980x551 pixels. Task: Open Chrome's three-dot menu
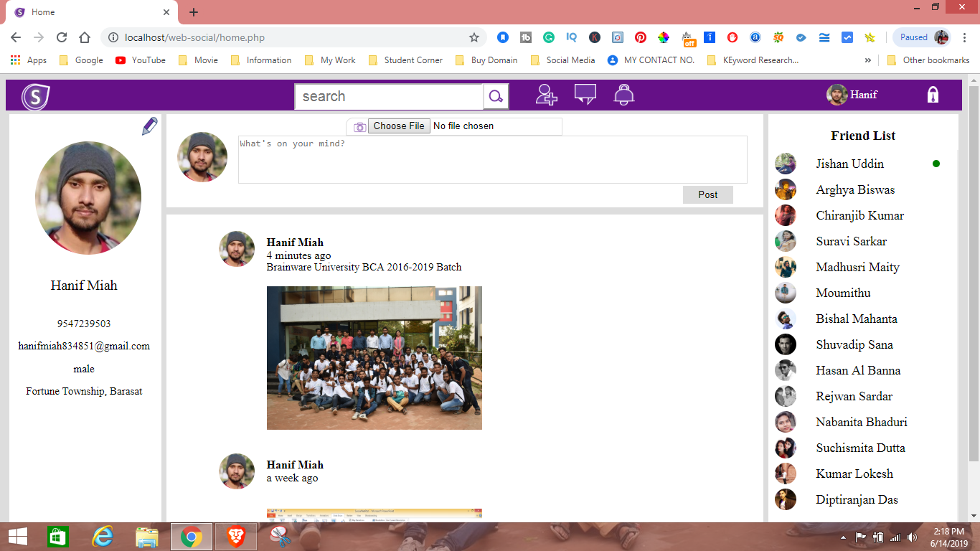[965, 37]
